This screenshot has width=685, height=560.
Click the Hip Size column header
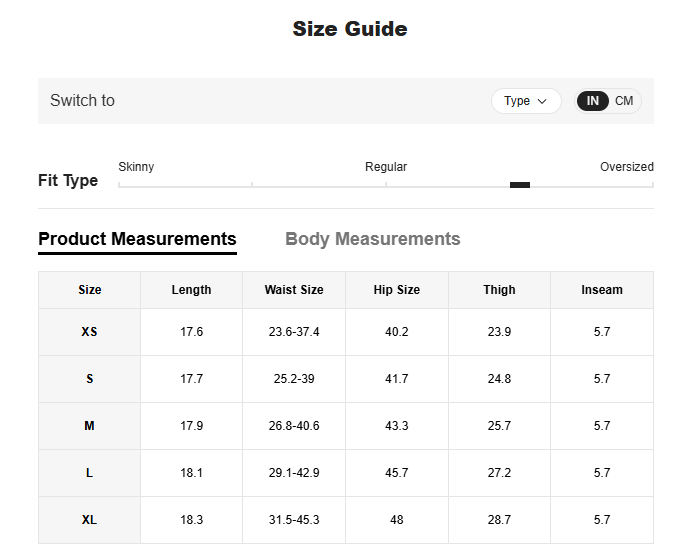click(x=397, y=290)
